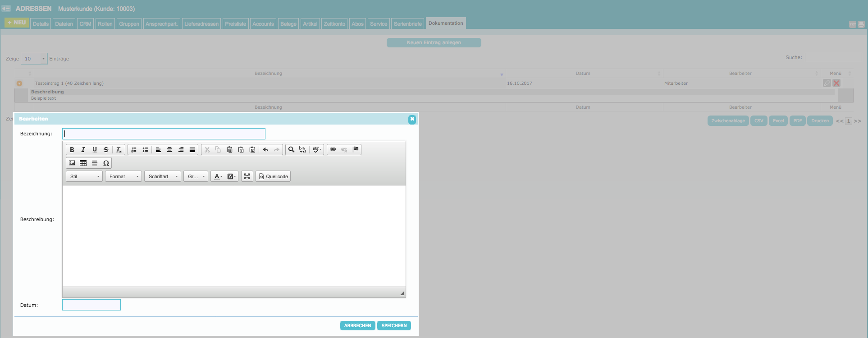Click into the Datum input field

91,305
